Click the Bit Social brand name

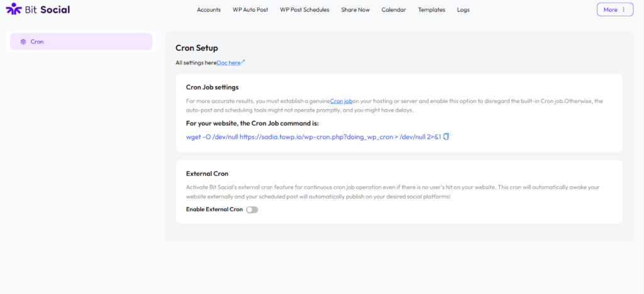point(47,9)
